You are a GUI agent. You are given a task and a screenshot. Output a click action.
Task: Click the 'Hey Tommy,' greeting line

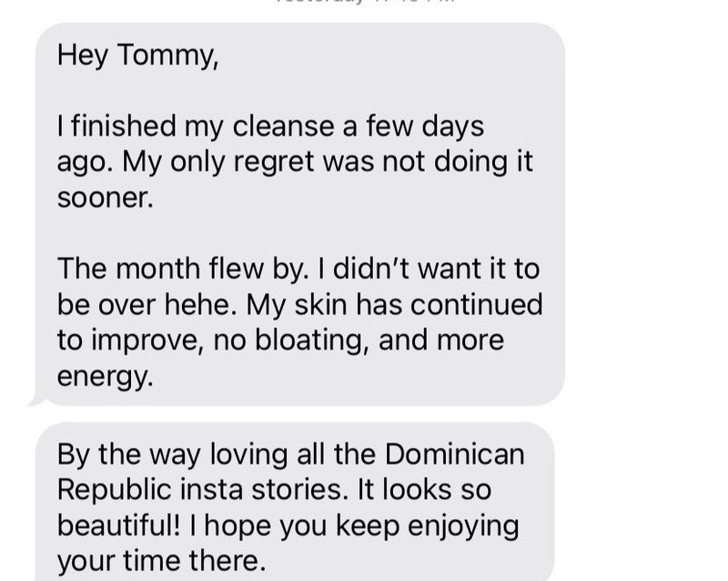(137, 56)
